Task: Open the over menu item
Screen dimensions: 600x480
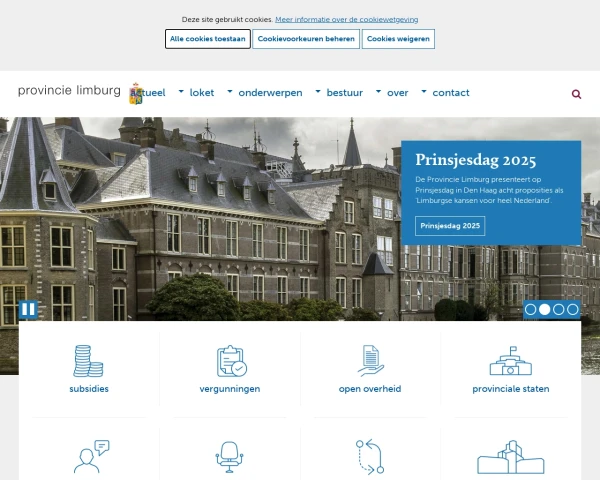Action: (398, 93)
